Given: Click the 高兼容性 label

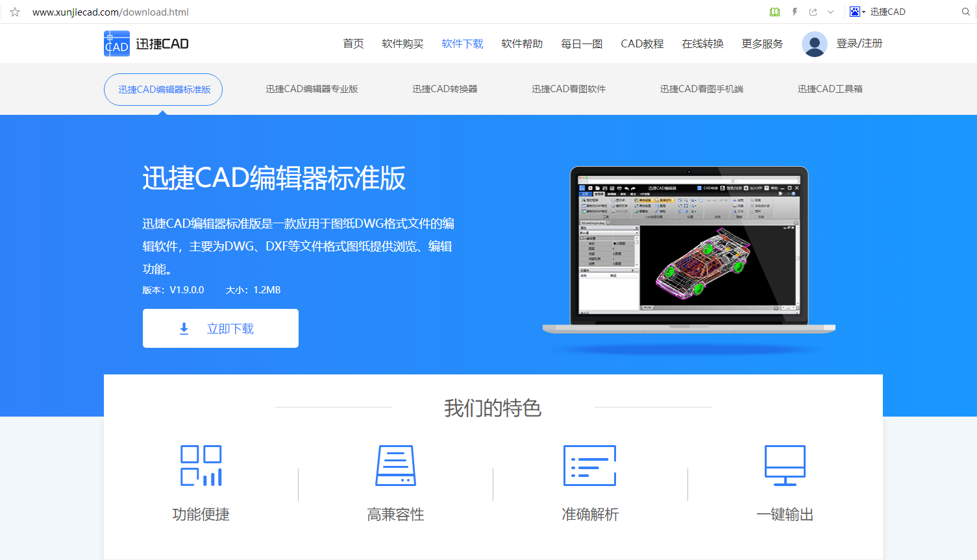Looking at the screenshot, I should [396, 515].
